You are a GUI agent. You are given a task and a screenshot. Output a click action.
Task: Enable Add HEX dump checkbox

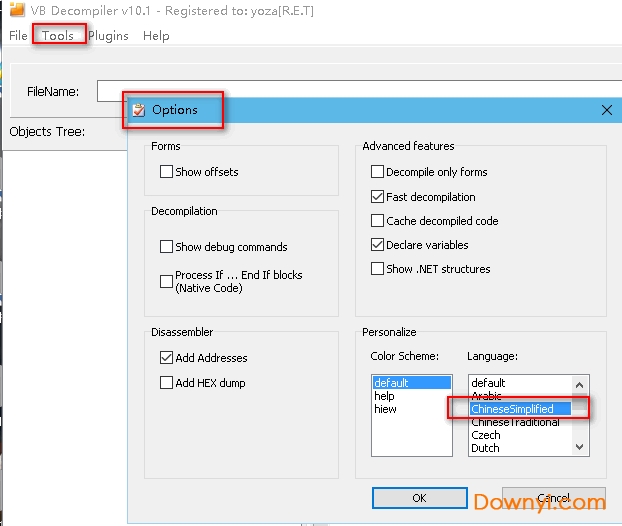click(166, 383)
